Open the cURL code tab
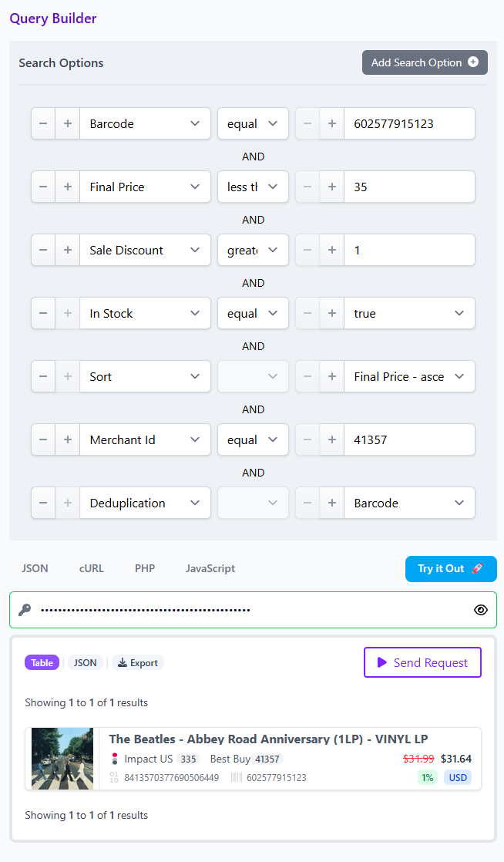This screenshot has height=862, width=504. 91,568
